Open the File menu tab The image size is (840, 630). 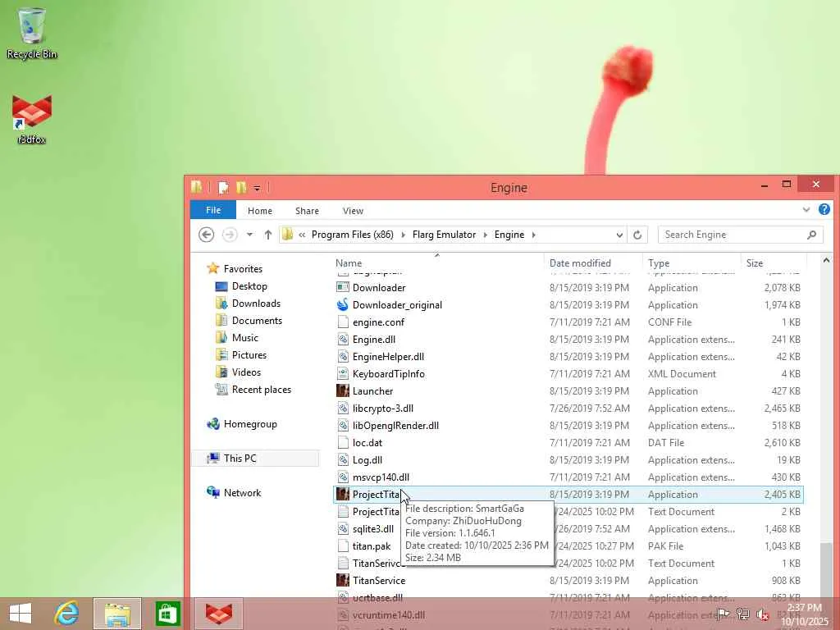tap(213, 210)
